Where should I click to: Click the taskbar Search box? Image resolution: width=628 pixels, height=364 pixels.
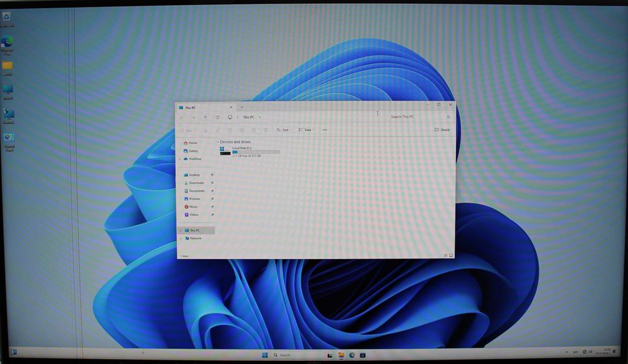tap(296, 355)
